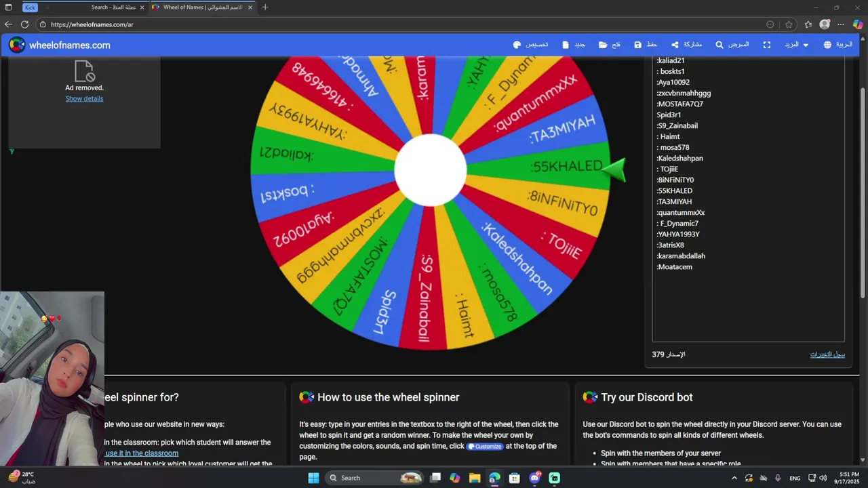868x488 pixels.
Task: Open Discord from the taskbar
Action: click(x=534, y=478)
